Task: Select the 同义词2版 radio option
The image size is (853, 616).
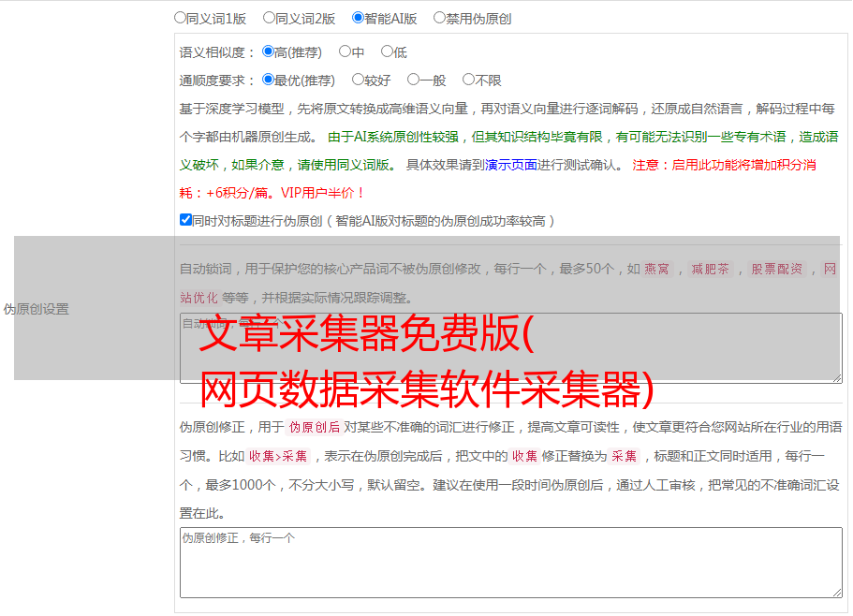Action: point(269,18)
